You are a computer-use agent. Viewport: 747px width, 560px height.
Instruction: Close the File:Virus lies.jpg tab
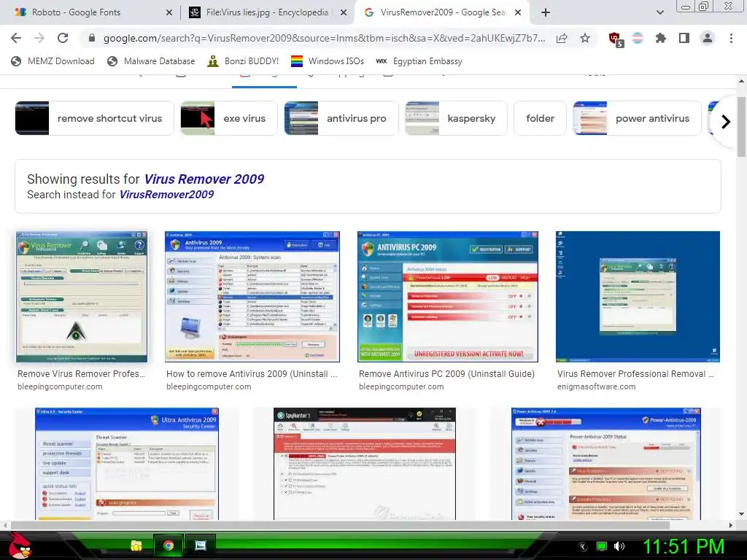click(x=344, y=12)
